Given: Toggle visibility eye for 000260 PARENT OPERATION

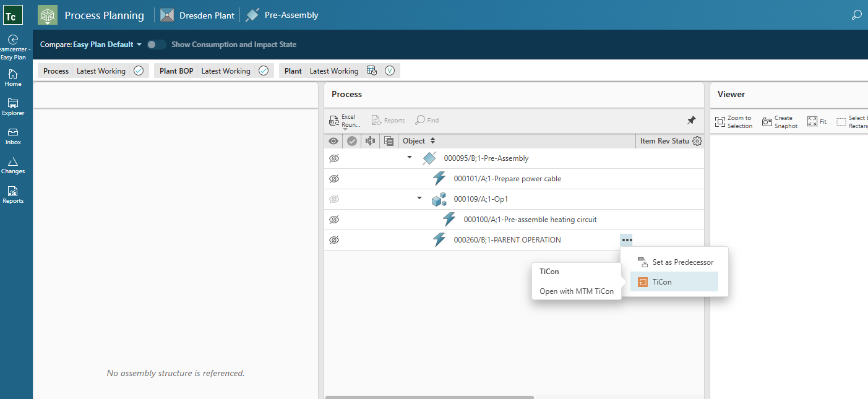Looking at the screenshot, I should pos(334,240).
